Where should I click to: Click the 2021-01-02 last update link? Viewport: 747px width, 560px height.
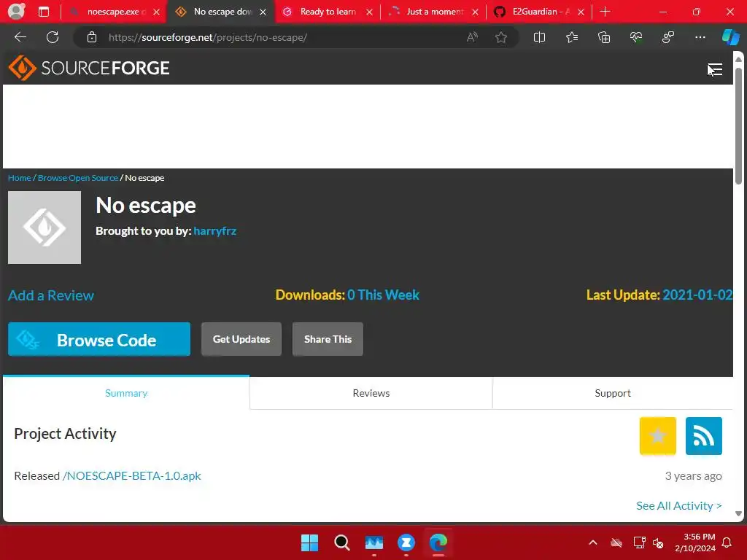[x=697, y=295]
